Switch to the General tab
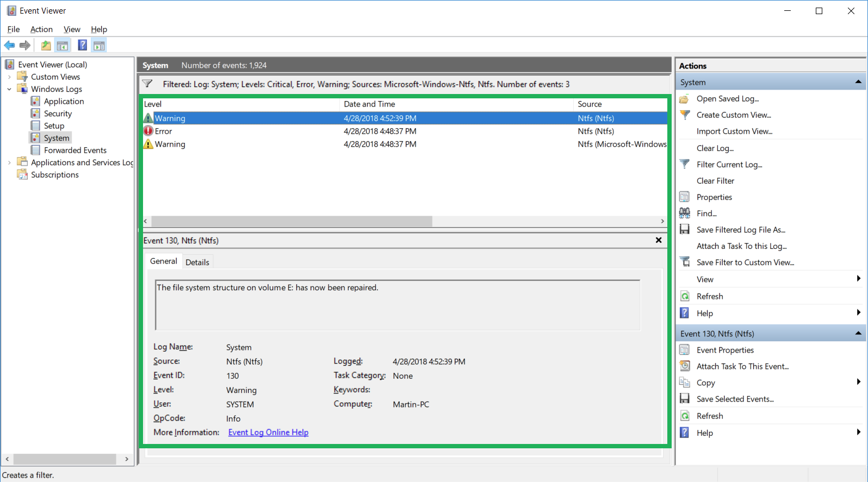Viewport: 868px width, 482px height. pyautogui.click(x=164, y=261)
